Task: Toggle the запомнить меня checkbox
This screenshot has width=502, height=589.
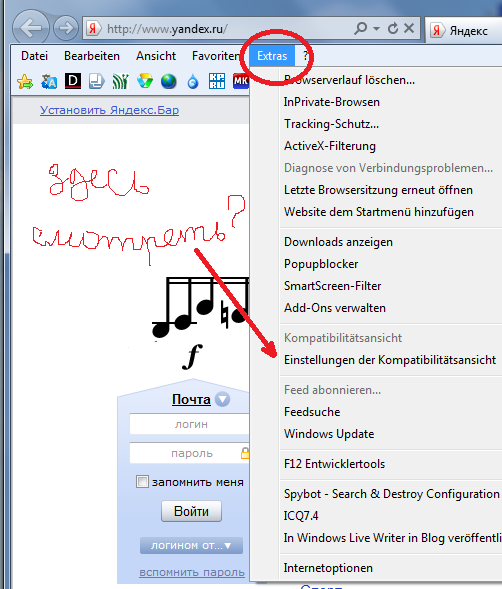Action: (x=142, y=482)
